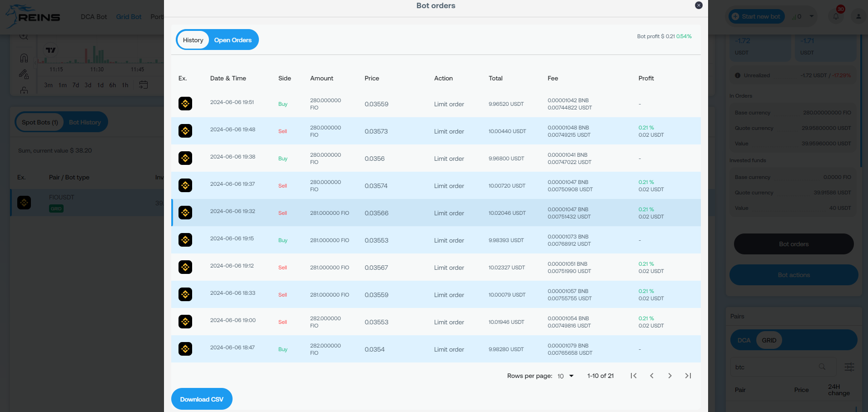Click the pair filter settings icon
The image size is (868, 412).
[849, 367]
